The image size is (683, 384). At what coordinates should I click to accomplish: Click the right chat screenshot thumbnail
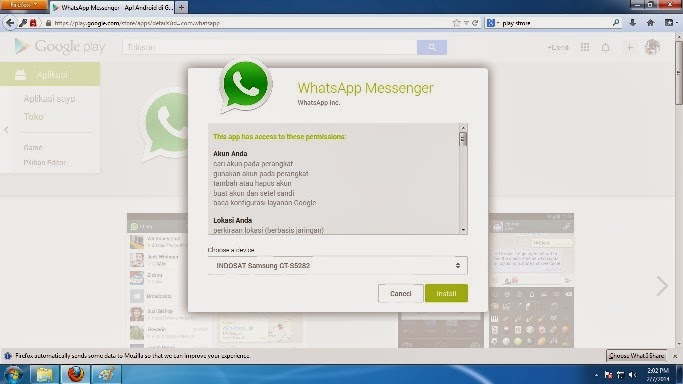(x=531, y=280)
